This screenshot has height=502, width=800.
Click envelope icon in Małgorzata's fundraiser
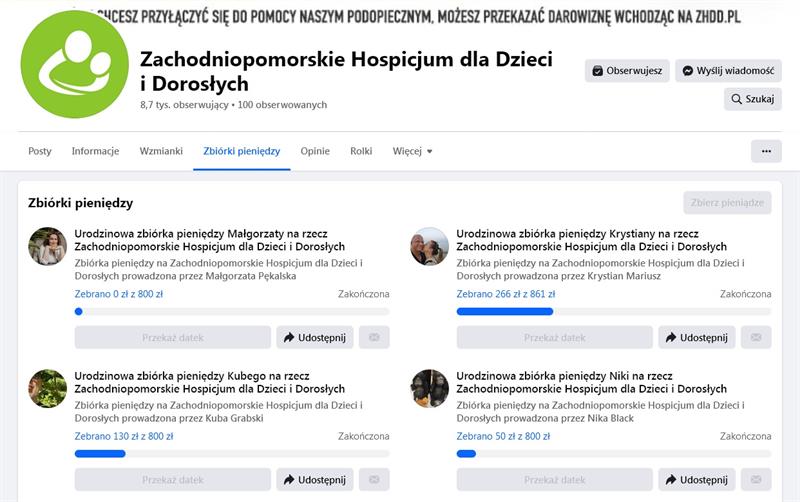(x=374, y=338)
